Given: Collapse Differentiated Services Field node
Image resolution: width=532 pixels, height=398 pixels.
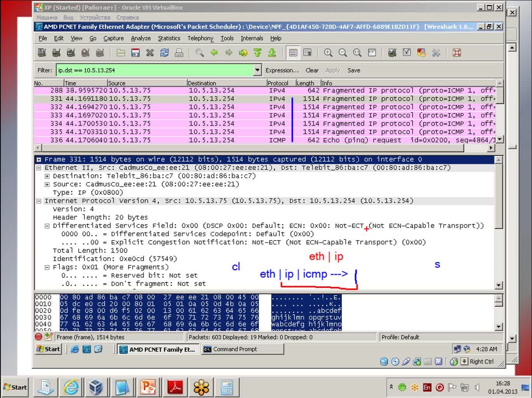Looking at the screenshot, I should pyautogui.click(x=47, y=226).
